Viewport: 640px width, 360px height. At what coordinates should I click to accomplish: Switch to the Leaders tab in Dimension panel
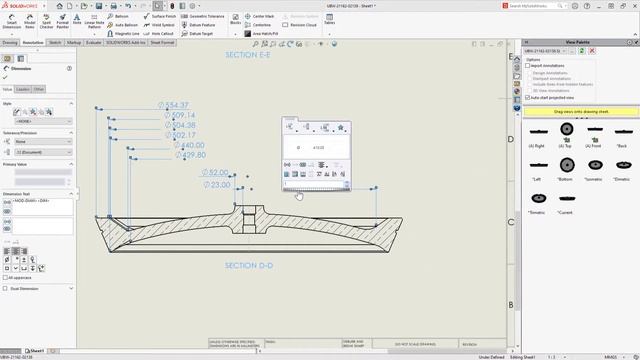pos(23,89)
